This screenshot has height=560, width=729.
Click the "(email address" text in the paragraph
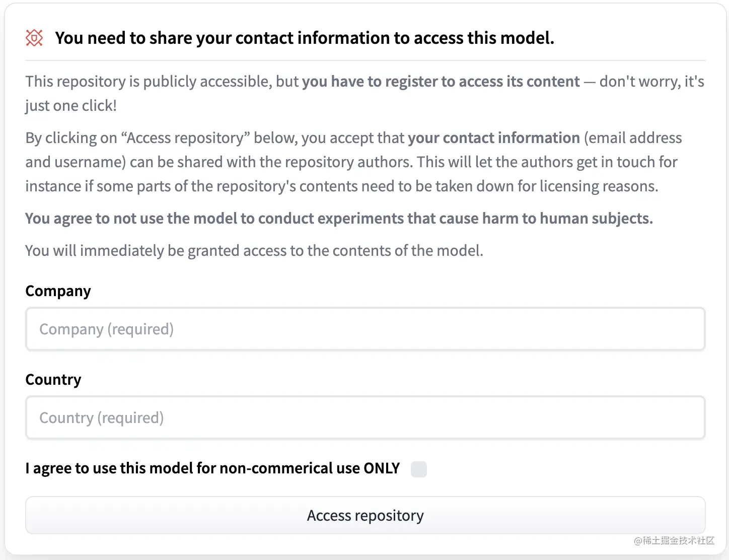tap(633, 138)
